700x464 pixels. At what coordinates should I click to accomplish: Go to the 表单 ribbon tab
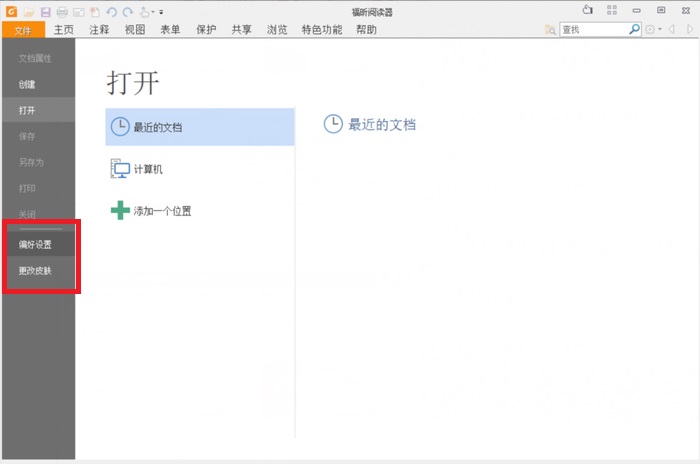pyautogui.click(x=170, y=30)
